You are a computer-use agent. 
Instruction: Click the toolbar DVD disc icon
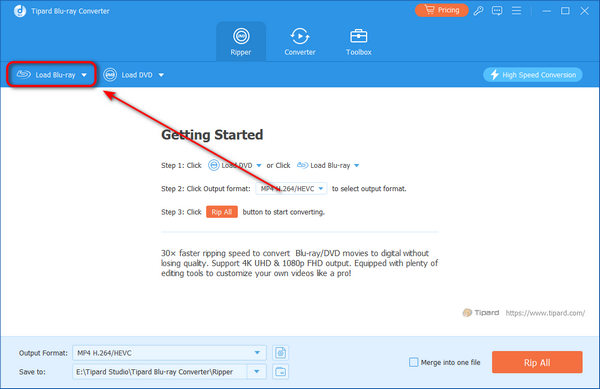pos(110,75)
